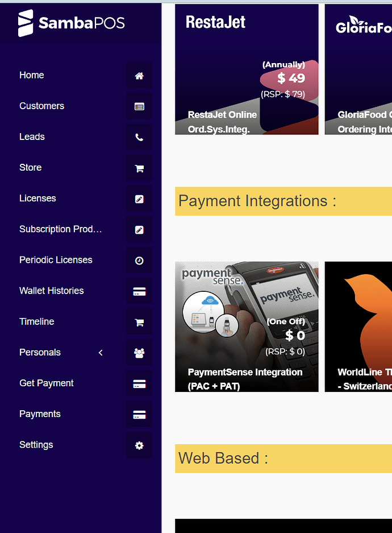
Task: Click the Payments credit card icon
Action: 139,415
